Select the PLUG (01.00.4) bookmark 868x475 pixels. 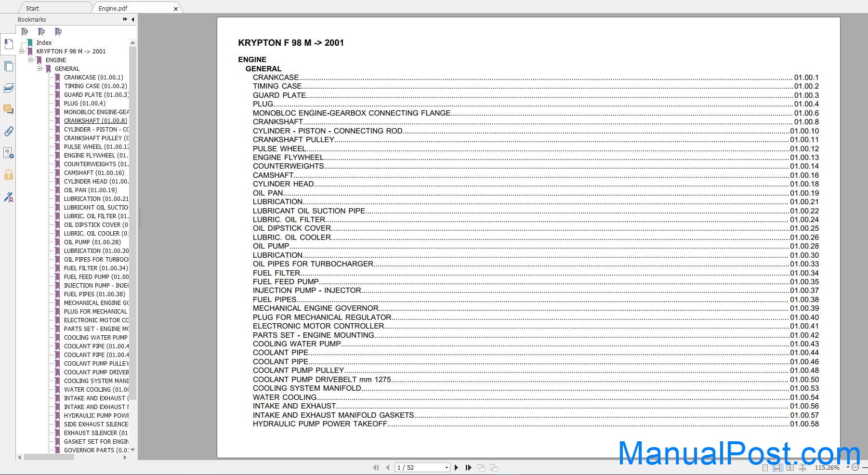click(x=85, y=103)
